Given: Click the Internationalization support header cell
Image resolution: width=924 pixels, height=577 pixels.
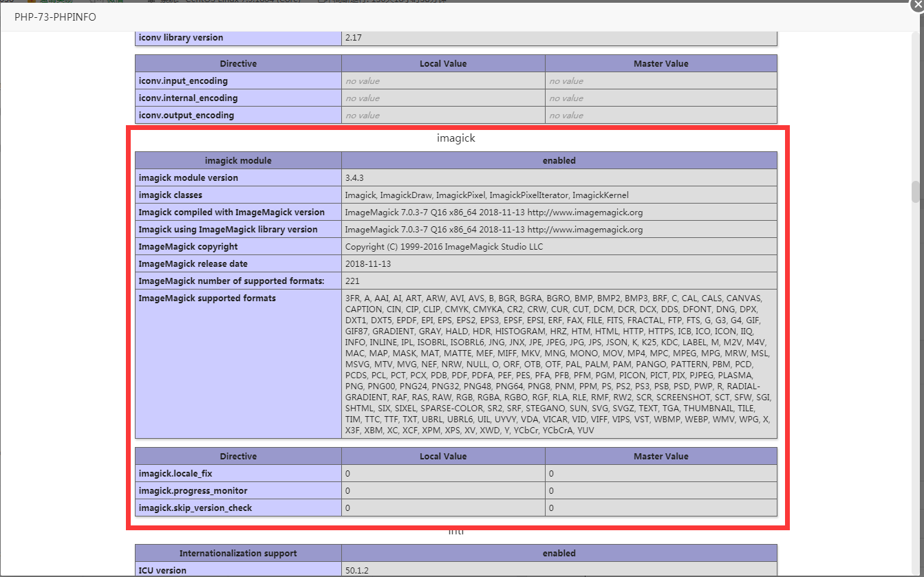Looking at the screenshot, I should [238, 554].
